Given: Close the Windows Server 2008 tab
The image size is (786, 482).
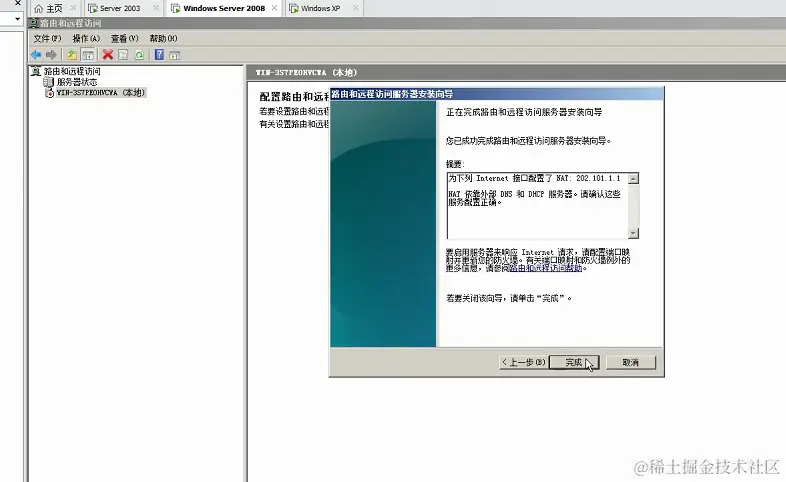Looking at the screenshot, I should click(274, 8).
